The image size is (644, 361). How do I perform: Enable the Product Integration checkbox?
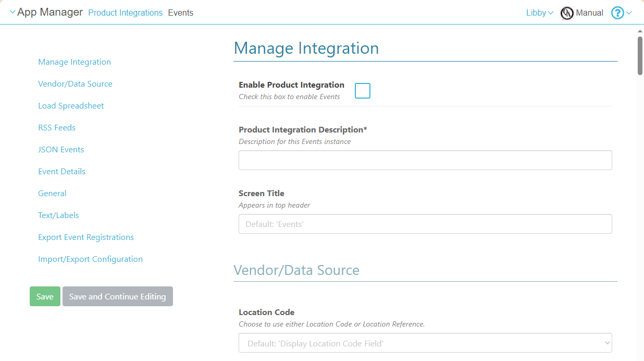pyautogui.click(x=362, y=91)
